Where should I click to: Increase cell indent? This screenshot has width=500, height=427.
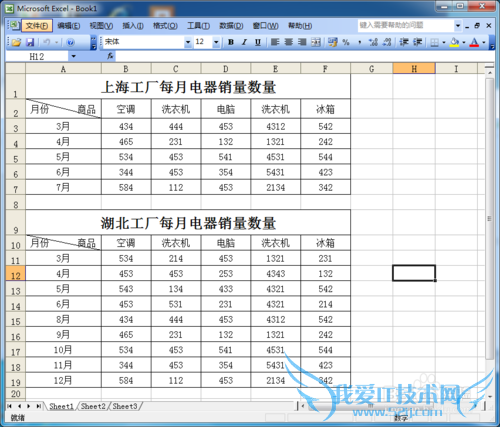click(418, 42)
